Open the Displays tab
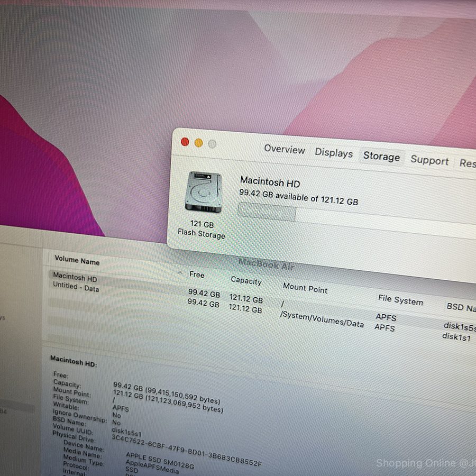476x476 pixels. click(x=334, y=153)
